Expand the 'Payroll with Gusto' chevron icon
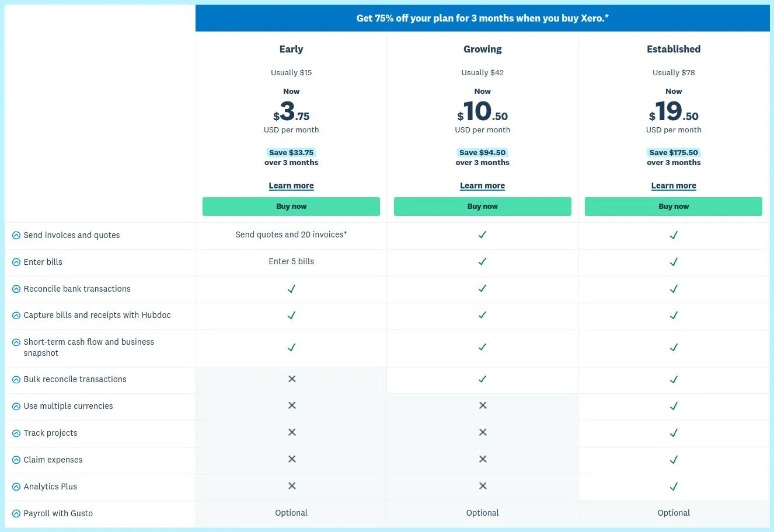 pos(16,514)
